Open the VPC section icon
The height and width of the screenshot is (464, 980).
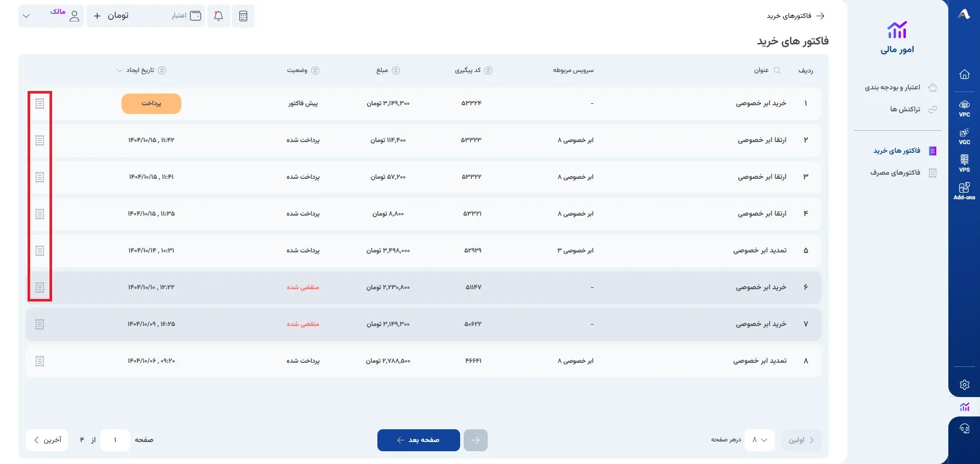click(964, 108)
